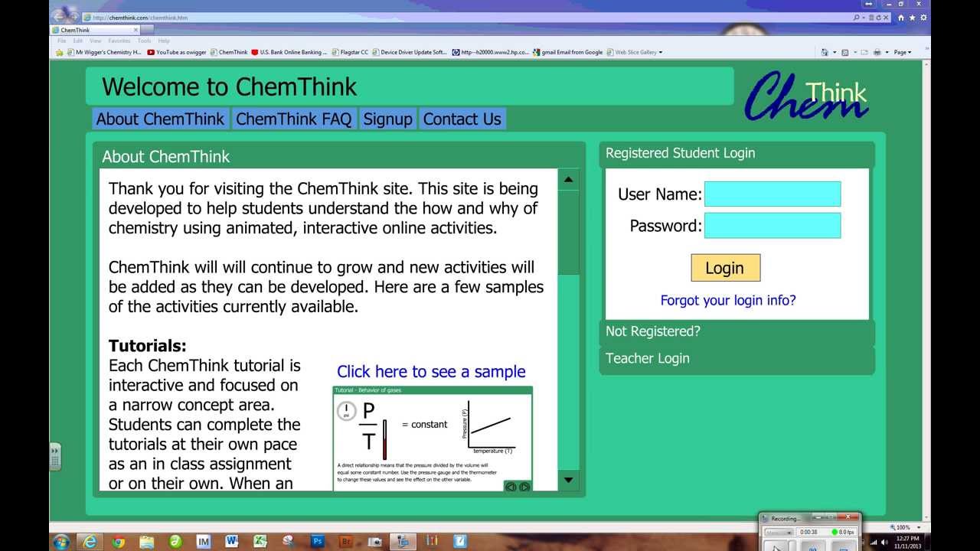This screenshot has height=551, width=980.
Task: Collapse the Registered Student Login header
Action: pos(737,153)
